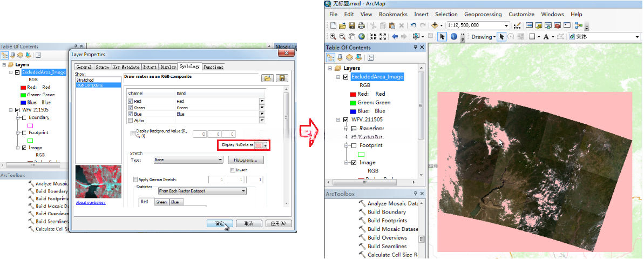This screenshot has height=259, width=644.
Task: Select the Zoom Out tool
Action: tap(343, 37)
